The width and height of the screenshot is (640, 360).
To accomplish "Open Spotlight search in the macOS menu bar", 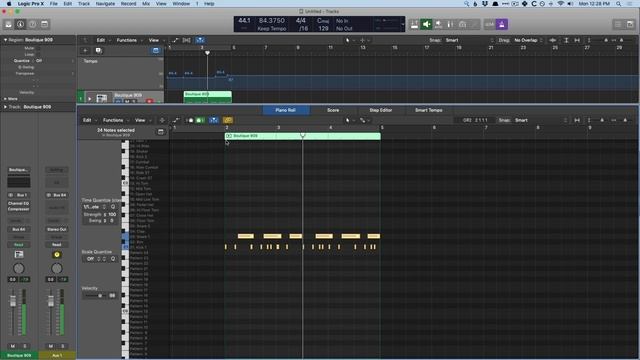I will (619, 4).
